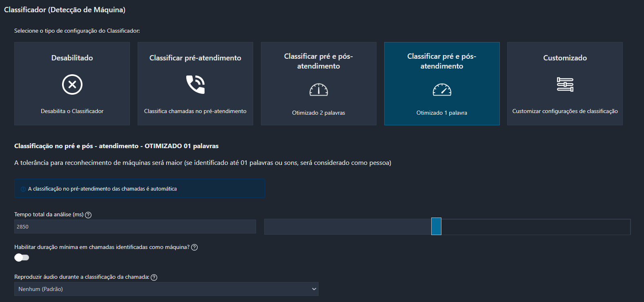
Task: Enable minimum duration toggle for machine calls
Action: click(x=22, y=258)
